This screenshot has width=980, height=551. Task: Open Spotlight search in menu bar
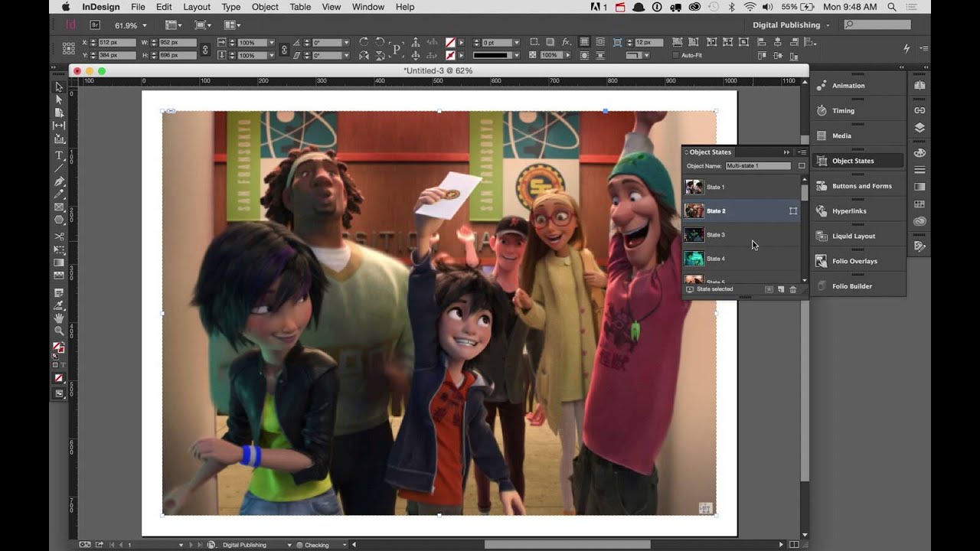pyautogui.click(x=893, y=7)
